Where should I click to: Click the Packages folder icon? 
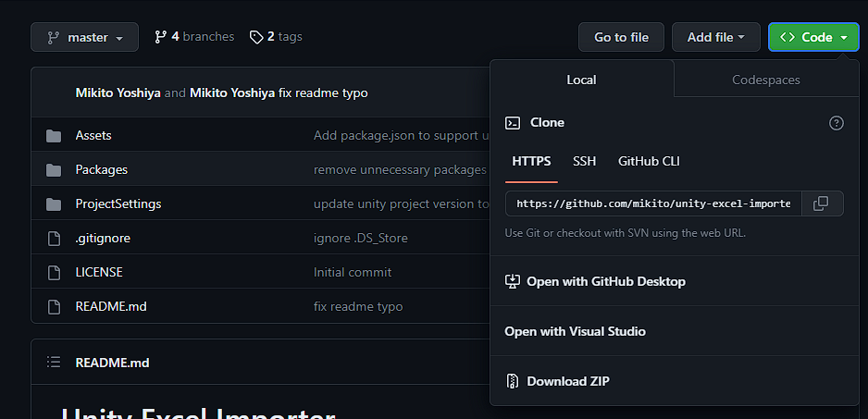[x=54, y=170]
